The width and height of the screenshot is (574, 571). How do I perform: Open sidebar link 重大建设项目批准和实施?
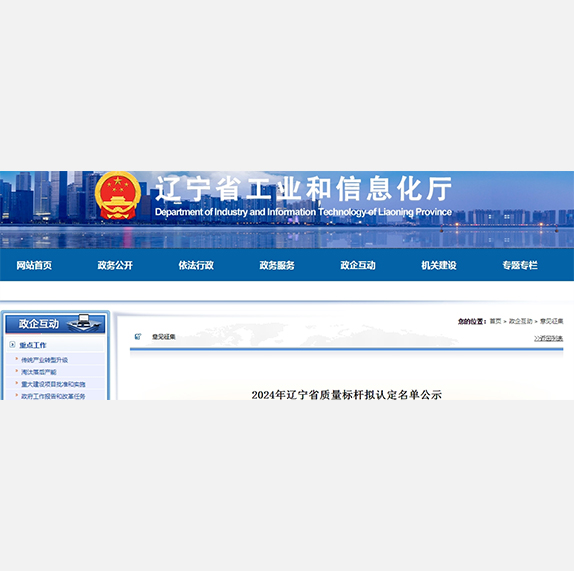pos(53,384)
